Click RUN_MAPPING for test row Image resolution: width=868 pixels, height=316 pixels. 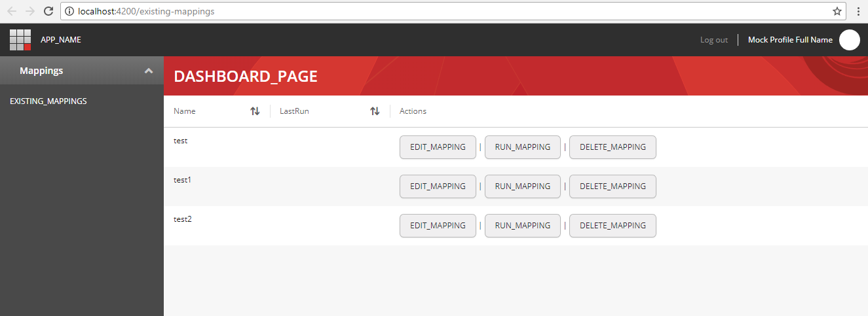click(523, 147)
